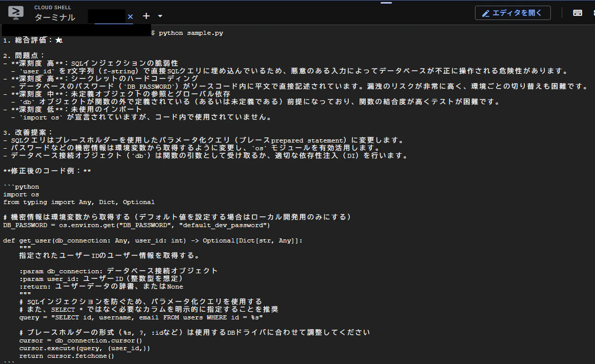The height and width of the screenshot is (364, 595).
Task: Click 'cursor = db_connection.cursor()' line
Action: coord(81,340)
